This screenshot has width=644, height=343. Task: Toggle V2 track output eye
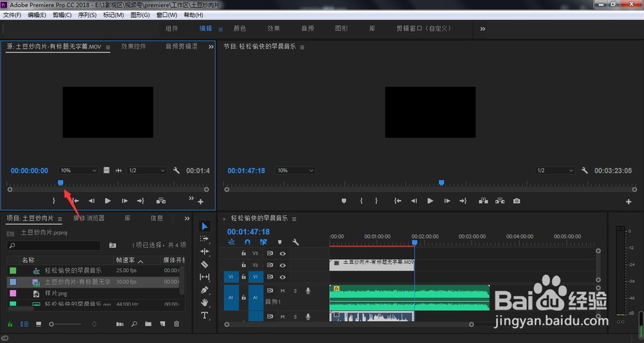[x=283, y=265]
